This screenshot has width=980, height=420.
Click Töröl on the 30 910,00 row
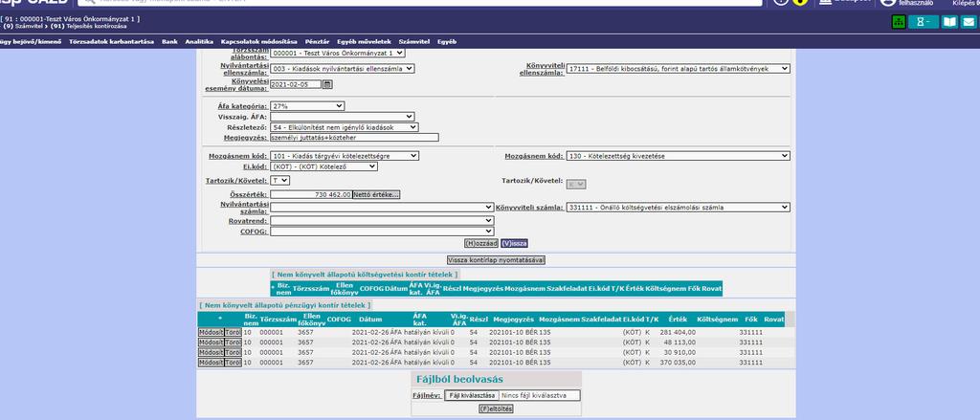point(233,352)
